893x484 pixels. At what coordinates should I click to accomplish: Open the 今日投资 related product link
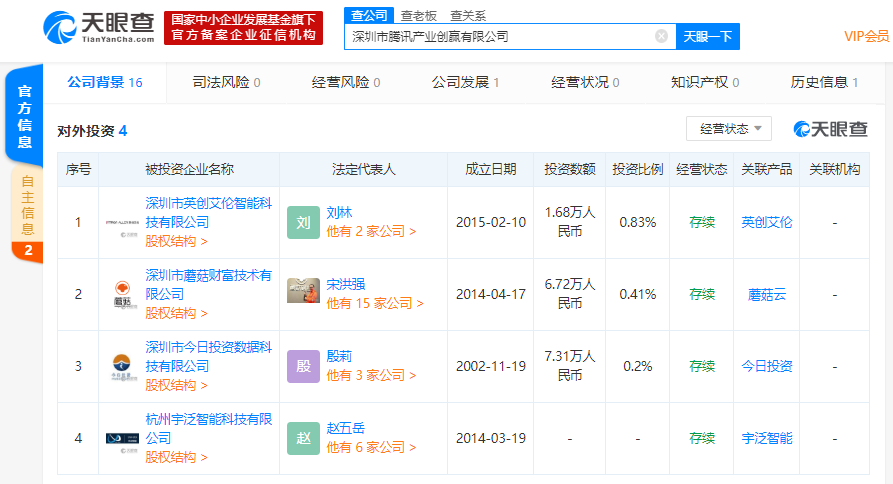point(767,366)
